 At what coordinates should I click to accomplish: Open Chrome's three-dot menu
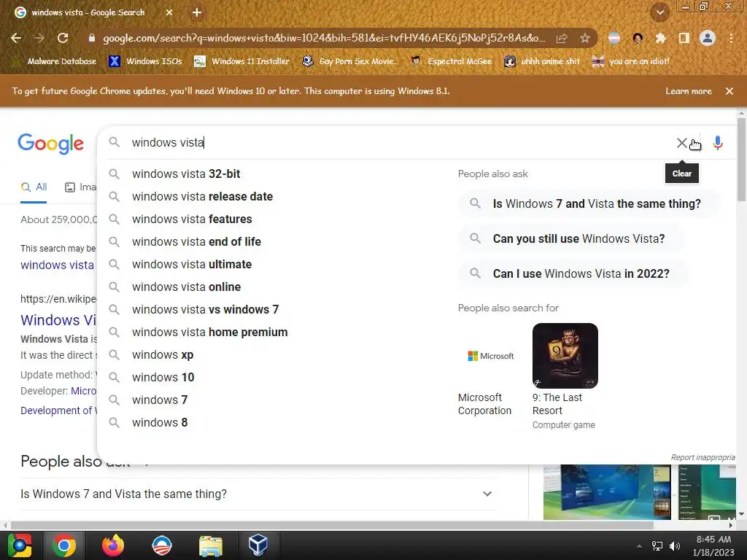click(x=731, y=38)
